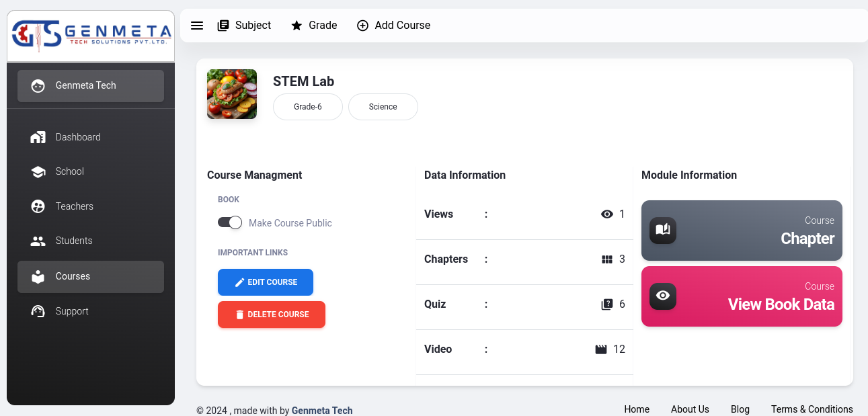Click the Grade star icon
The image size is (868, 416).
coord(297,26)
